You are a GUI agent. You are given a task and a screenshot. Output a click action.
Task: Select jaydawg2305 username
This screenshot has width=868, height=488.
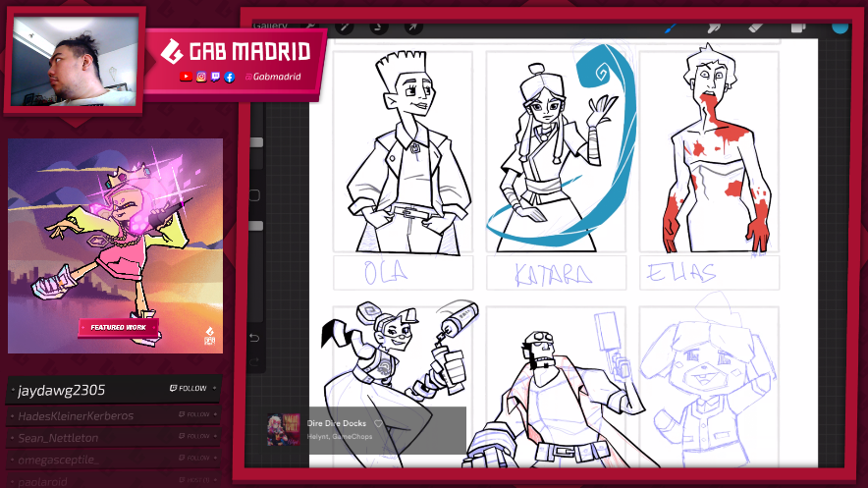tap(62, 391)
